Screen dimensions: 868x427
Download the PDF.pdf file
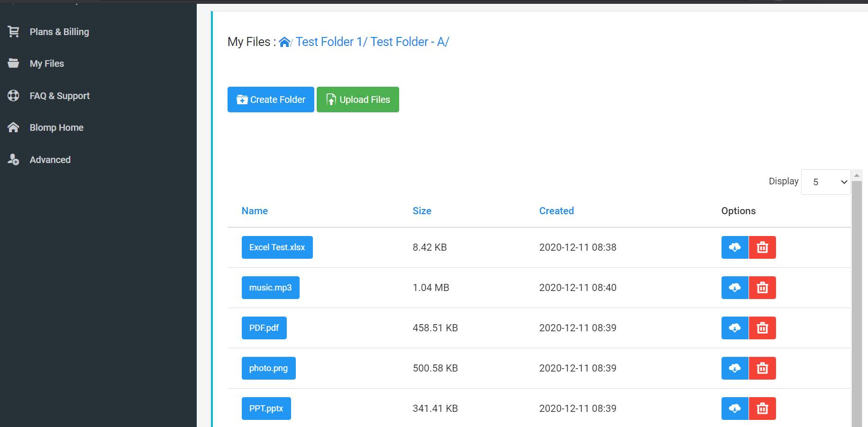pyautogui.click(x=734, y=328)
